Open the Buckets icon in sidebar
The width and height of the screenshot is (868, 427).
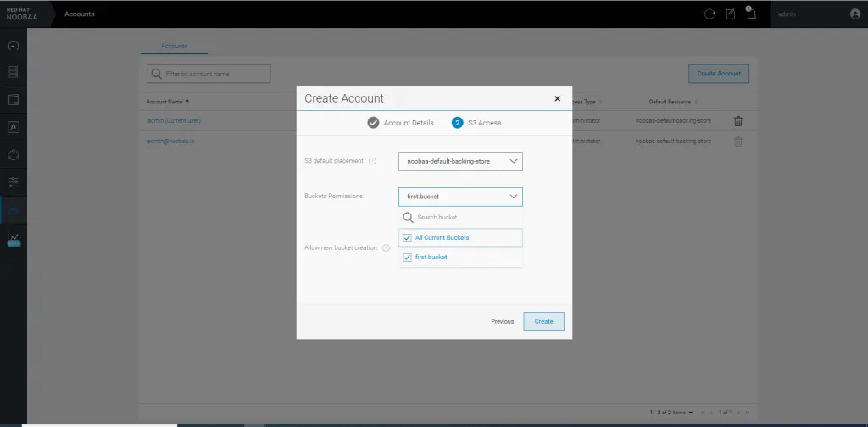coord(14,100)
